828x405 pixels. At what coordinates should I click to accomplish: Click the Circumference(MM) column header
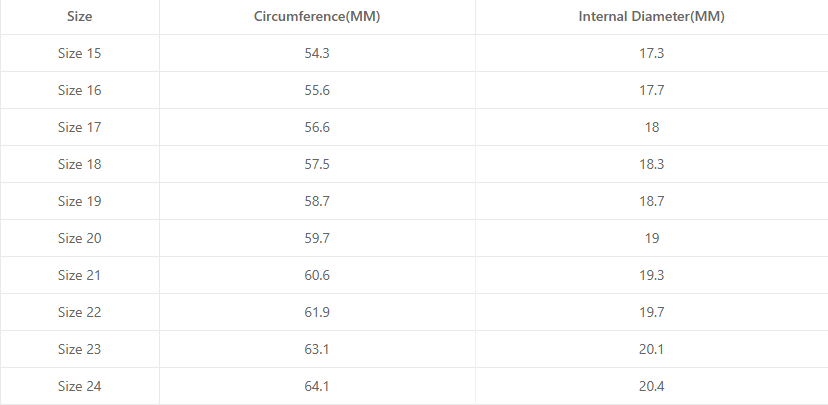click(317, 16)
